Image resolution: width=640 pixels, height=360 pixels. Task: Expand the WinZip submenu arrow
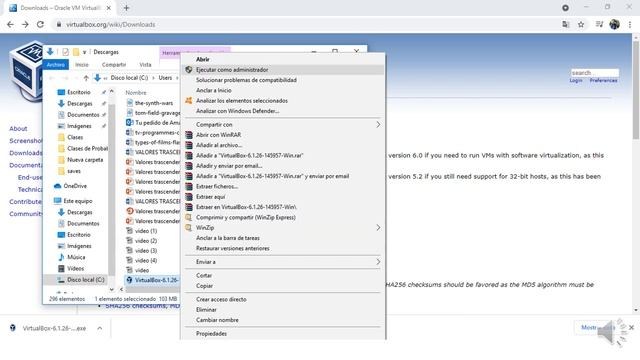tap(378, 227)
